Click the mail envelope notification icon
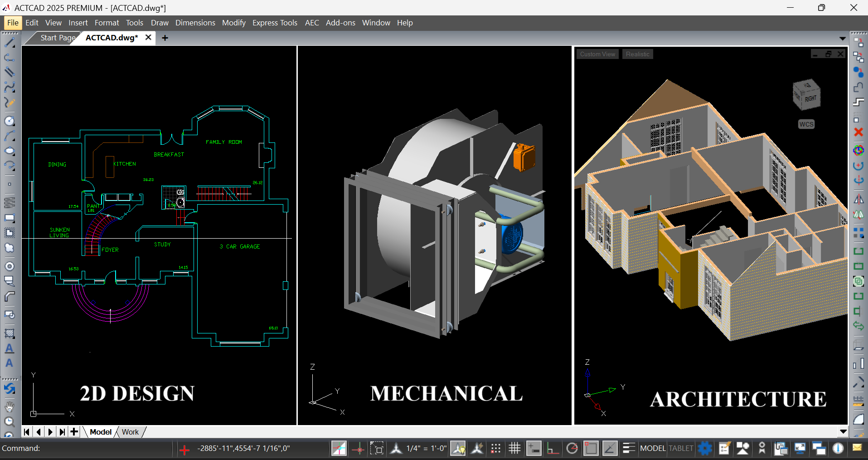Image resolution: width=868 pixels, height=460 pixels. (x=857, y=448)
